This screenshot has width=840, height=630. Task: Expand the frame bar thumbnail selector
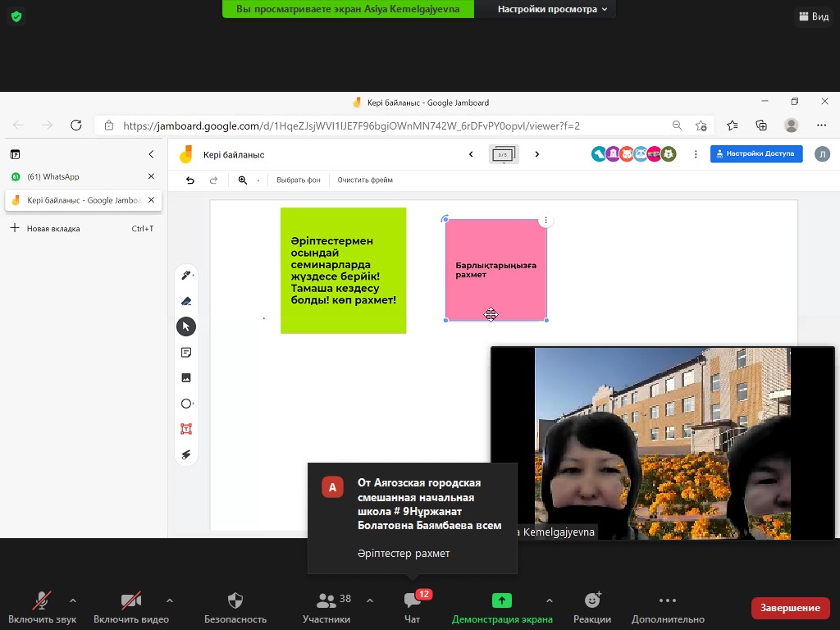[x=504, y=154]
